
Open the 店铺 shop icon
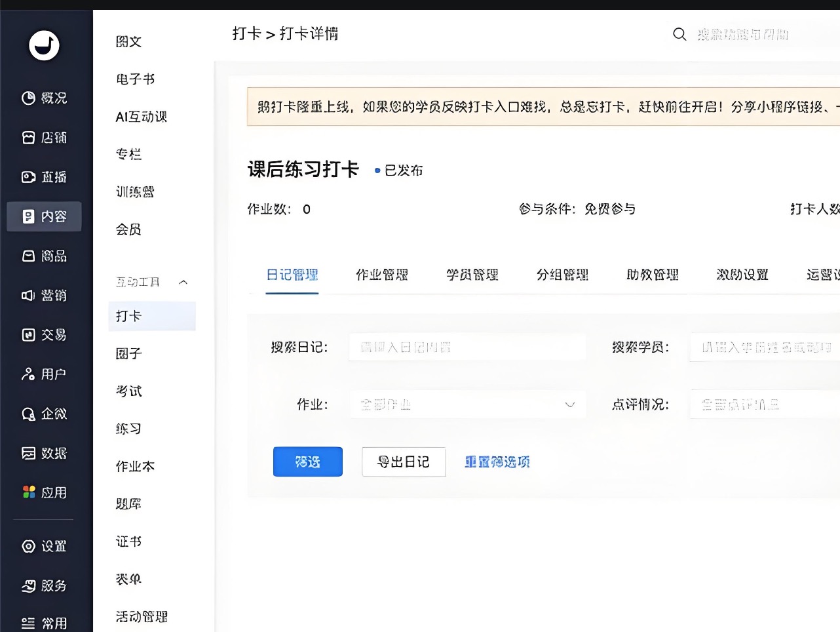coord(28,138)
